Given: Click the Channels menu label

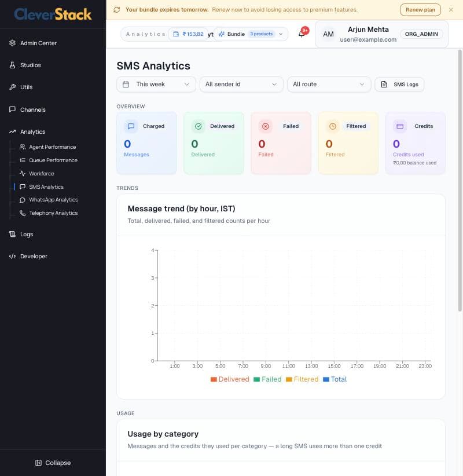Looking at the screenshot, I should point(33,109).
